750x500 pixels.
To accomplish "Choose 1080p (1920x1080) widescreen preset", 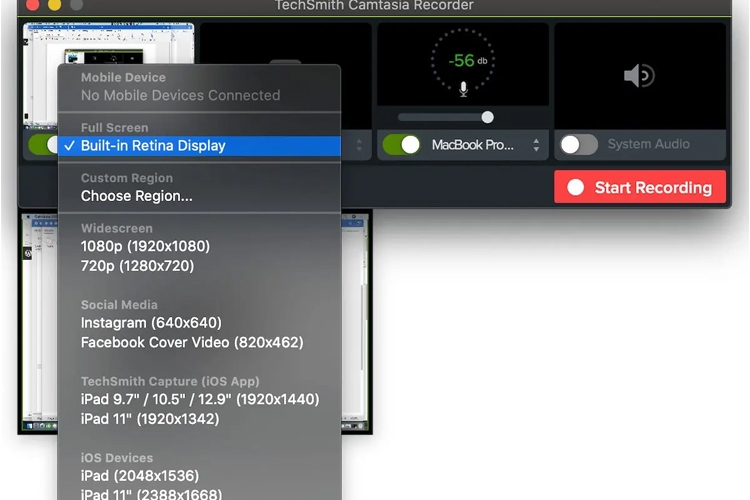I will [x=199, y=246].
